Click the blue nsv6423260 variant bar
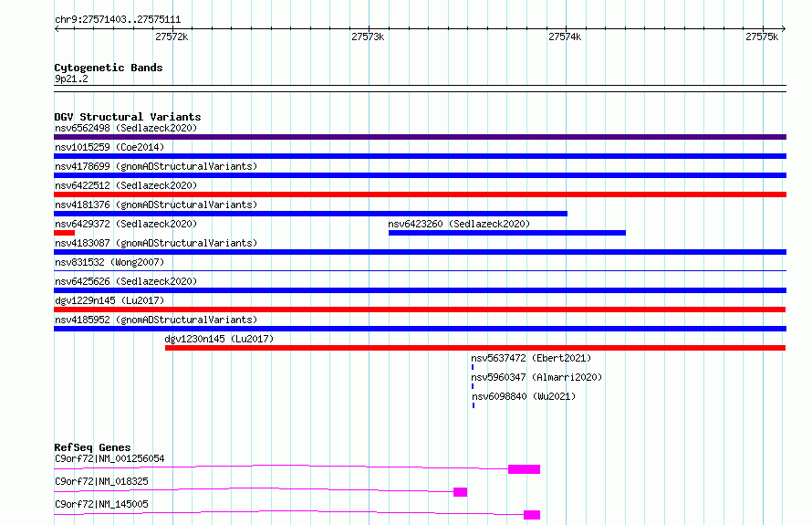This screenshot has height=525, width=812. click(x=507, y=233)
